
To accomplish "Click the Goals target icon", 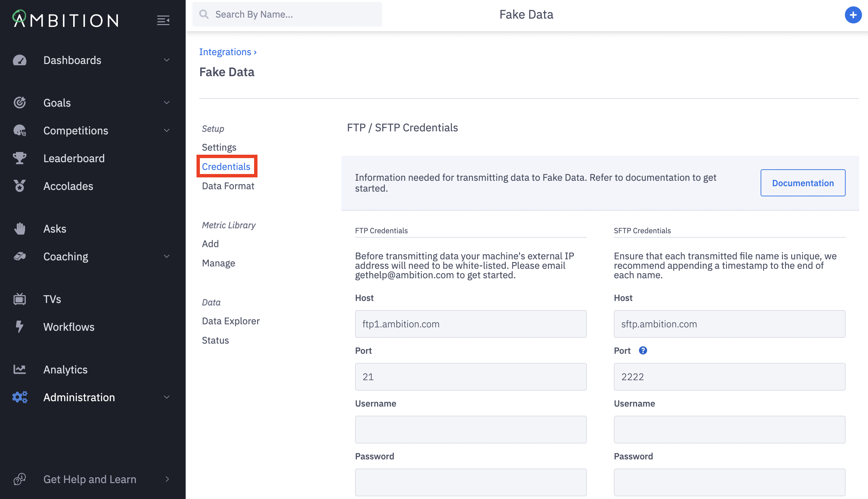I will click(20, 103).
